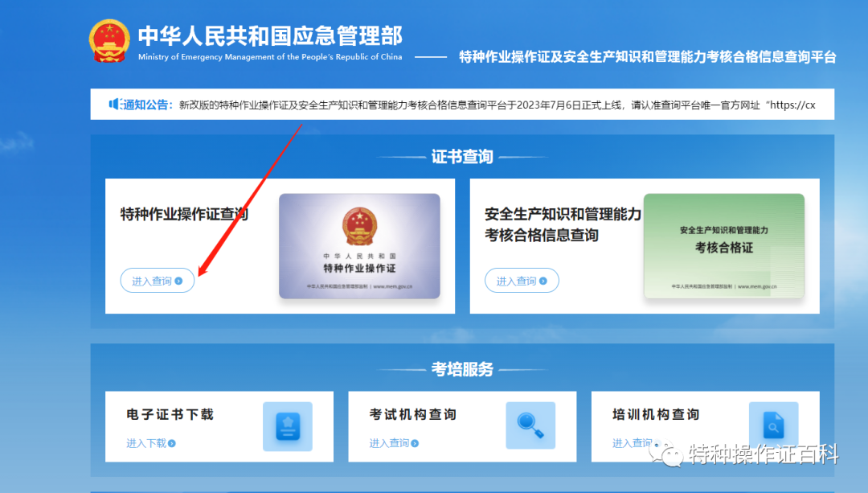Click the 中华人民共和国应急管理部 site title
This screenshot has width=868, height=493.
[270, 36]
